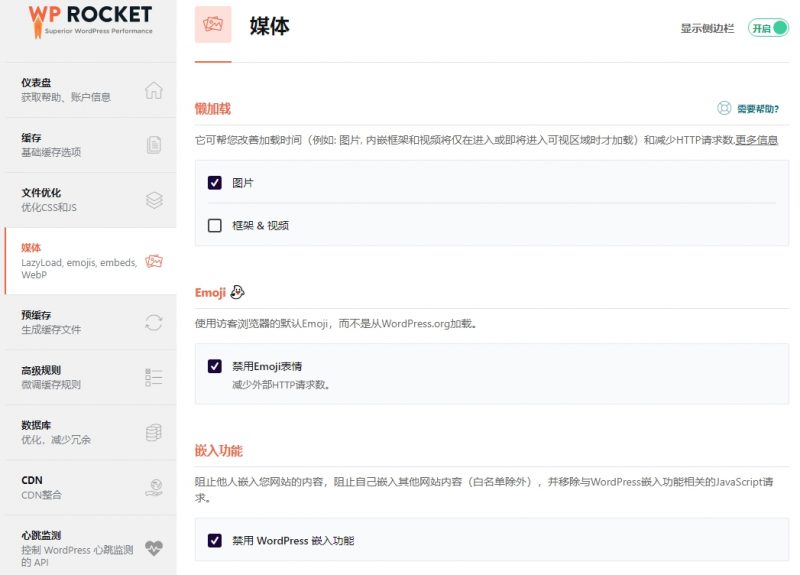This screenshot has width=800, height=575.
Task: Uncheck 禁用 WordPress 嵌入功能 checkbox
Action: [x=215, y=540]
